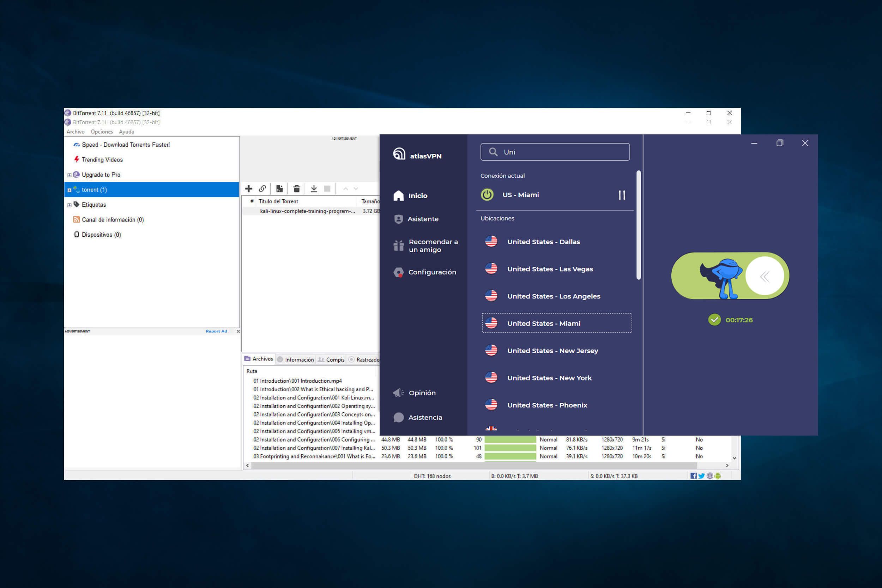Open Asistencia in atlasVPN sidebar

[418, 417]
